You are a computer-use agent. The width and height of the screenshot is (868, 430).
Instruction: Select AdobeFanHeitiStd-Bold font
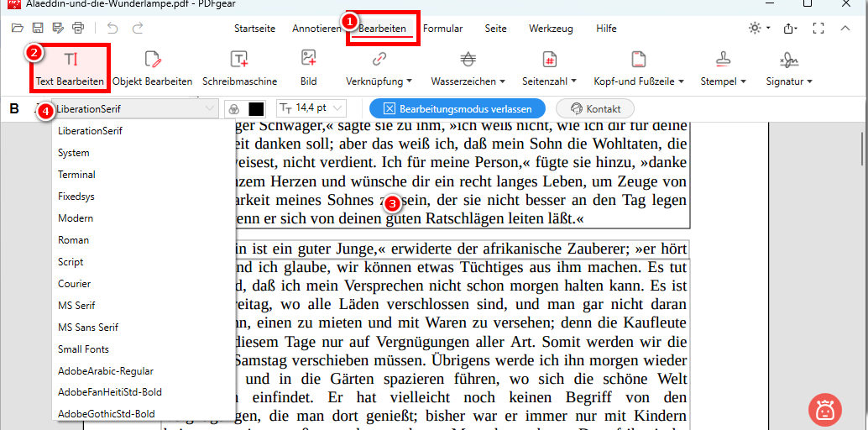coord(144,393)
